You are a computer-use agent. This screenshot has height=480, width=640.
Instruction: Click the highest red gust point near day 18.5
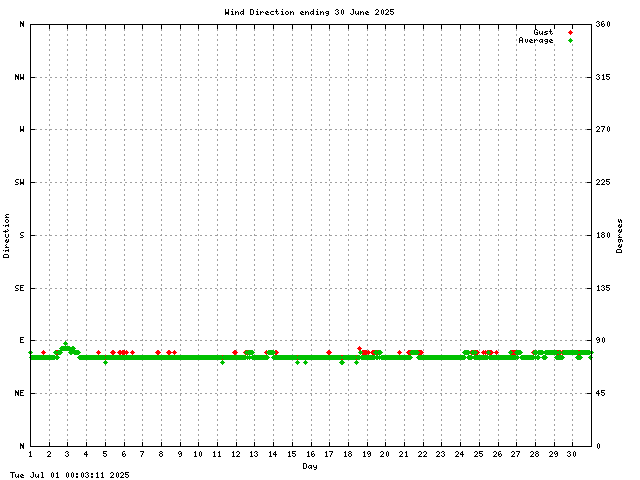(x=359, y=349)
